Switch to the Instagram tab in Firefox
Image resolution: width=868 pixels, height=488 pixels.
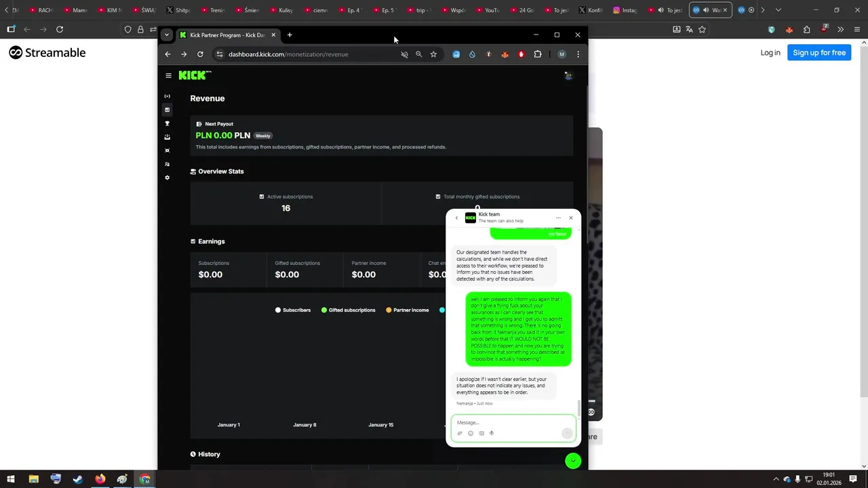(x=625, y=10)
